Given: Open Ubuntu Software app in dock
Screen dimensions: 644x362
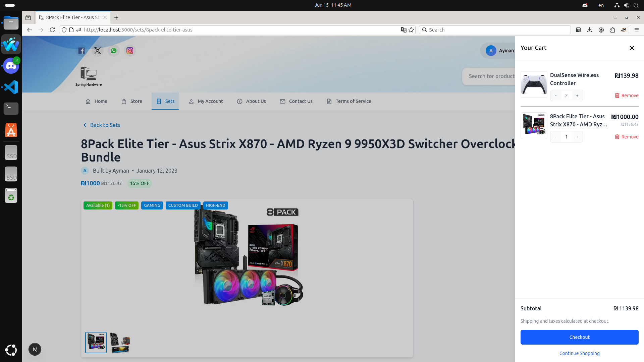Looking at the screenshot, I should click(x=11, y=130).
